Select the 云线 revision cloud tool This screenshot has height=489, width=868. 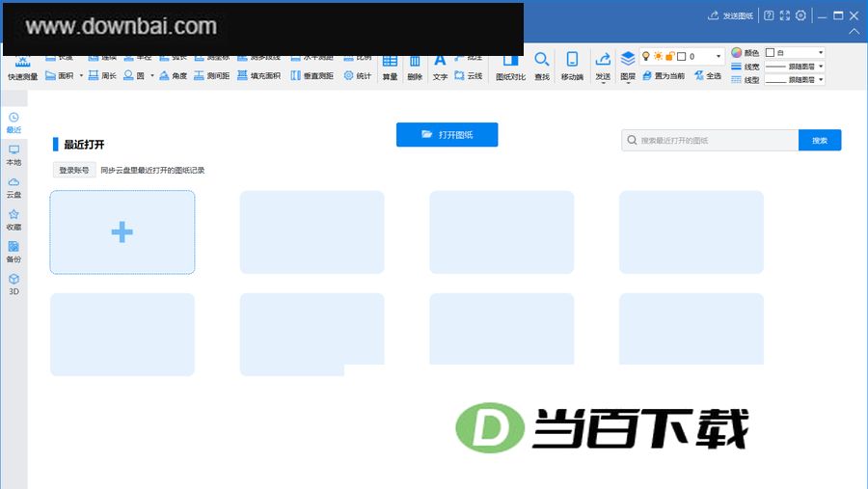[469, 75]
